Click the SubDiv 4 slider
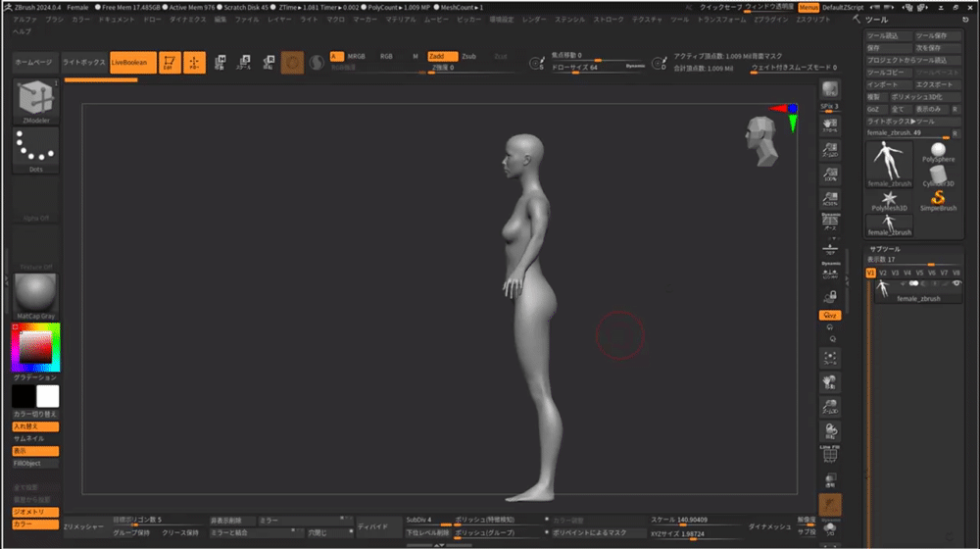The image size is (980, 549). pos(428,521)
